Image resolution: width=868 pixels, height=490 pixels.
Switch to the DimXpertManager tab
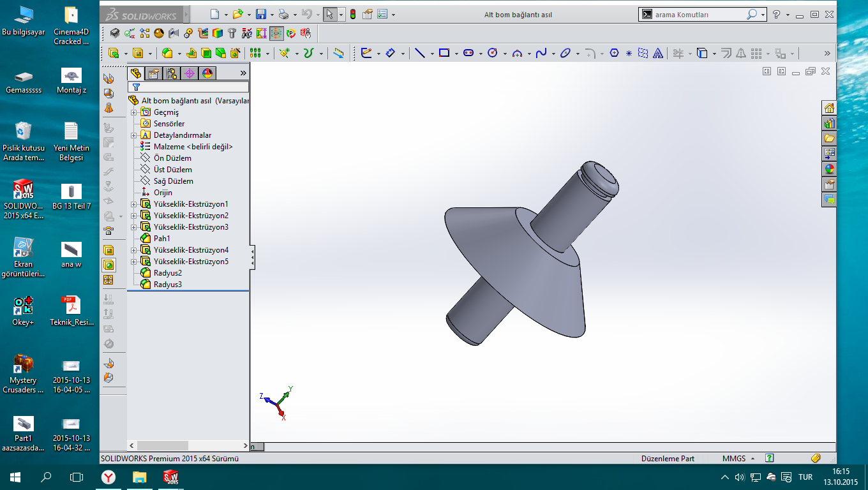(x=190, y=73)
